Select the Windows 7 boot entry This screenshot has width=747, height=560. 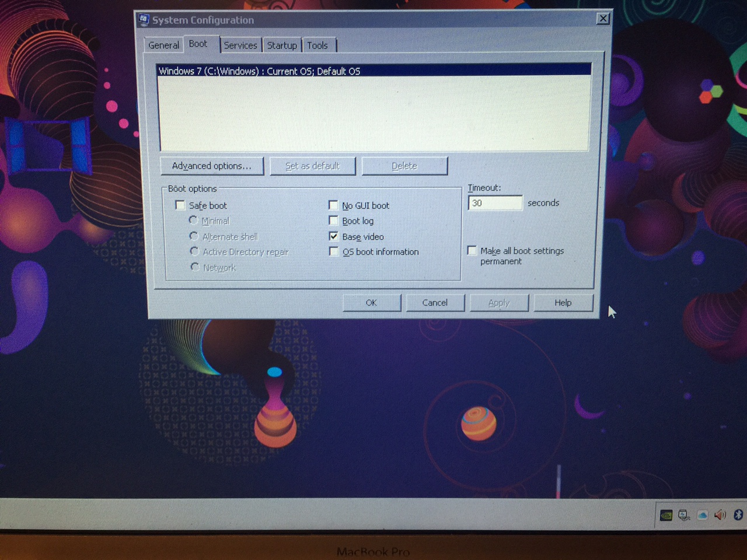point(375,71)
